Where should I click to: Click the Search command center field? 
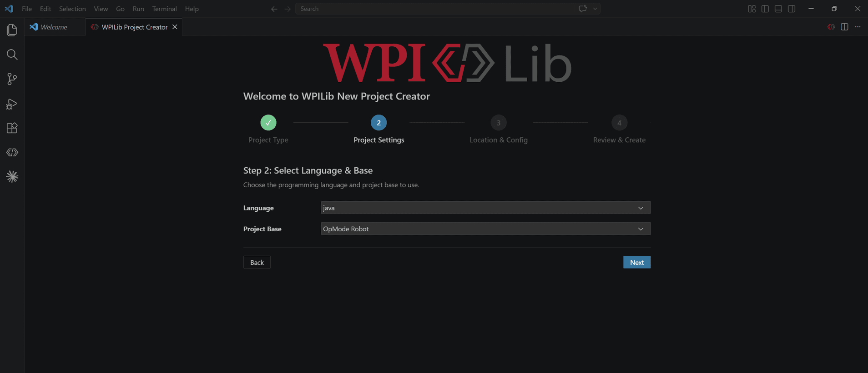434,9
